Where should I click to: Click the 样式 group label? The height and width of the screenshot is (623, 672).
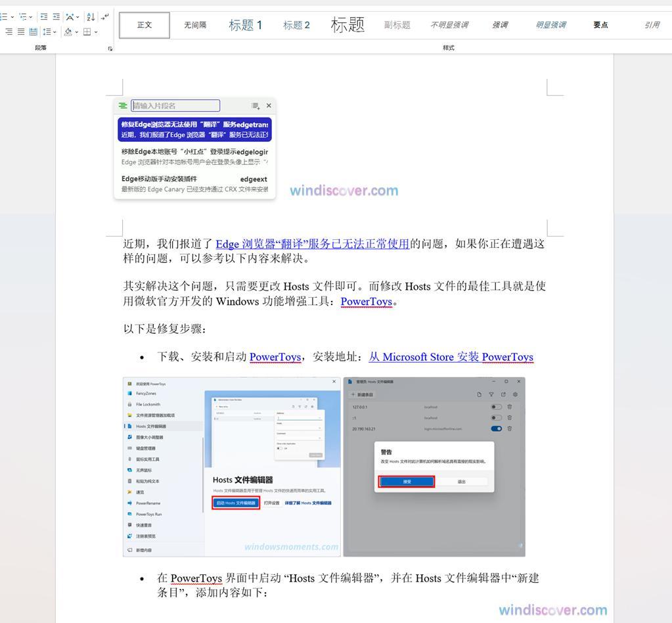pos(449,48)
